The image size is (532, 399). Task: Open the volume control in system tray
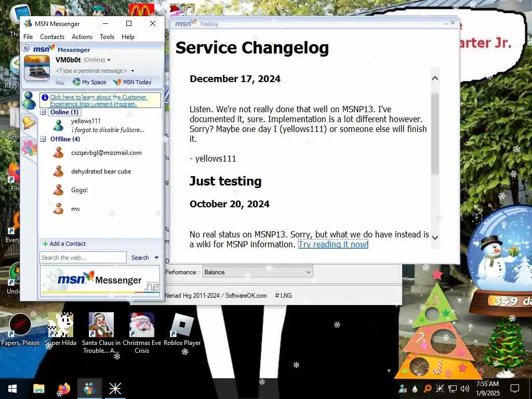465,389
